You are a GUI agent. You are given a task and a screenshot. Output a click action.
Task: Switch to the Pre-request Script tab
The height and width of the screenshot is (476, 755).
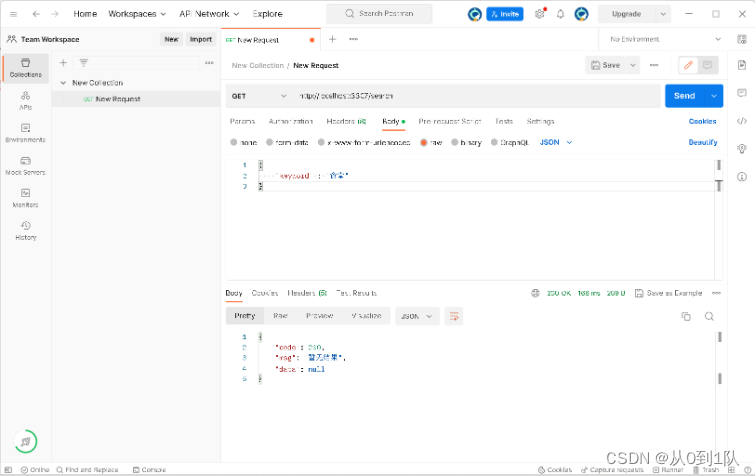click(x=450, y=121)
